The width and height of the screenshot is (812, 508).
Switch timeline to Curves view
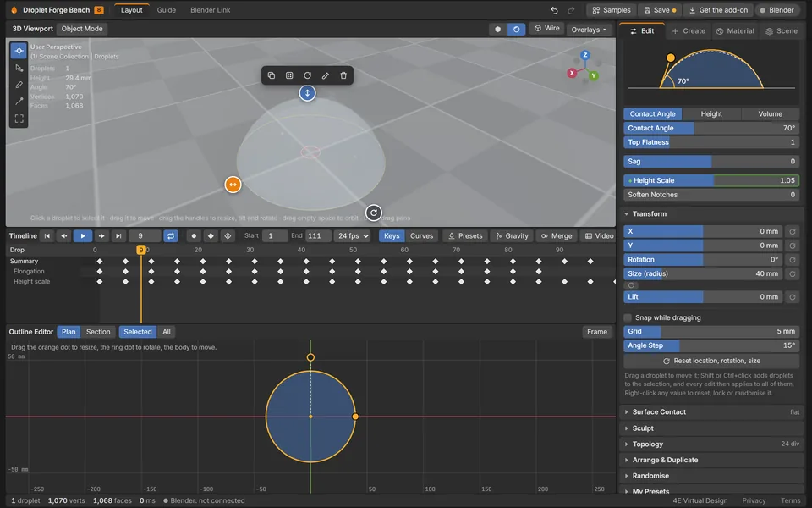421,236
